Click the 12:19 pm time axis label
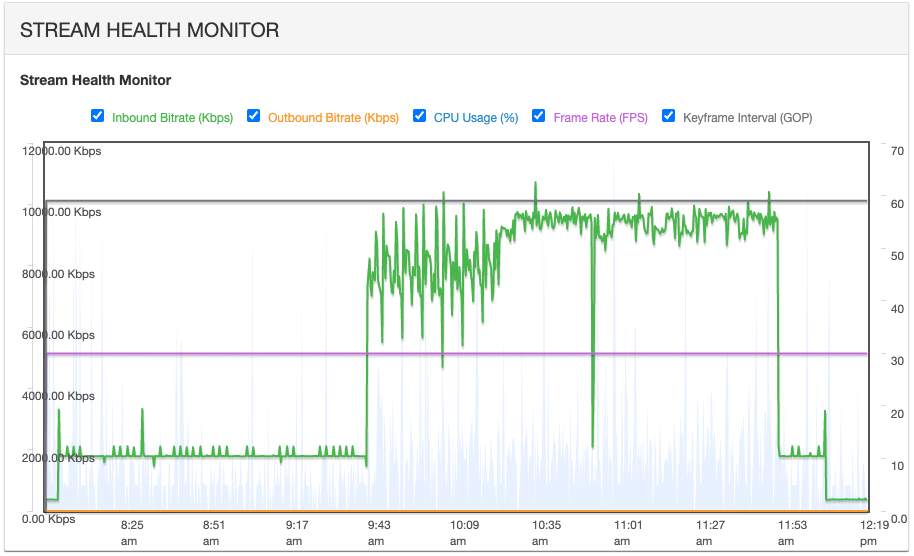Viewport: 914px width, 556px height. tap(874, 531)
